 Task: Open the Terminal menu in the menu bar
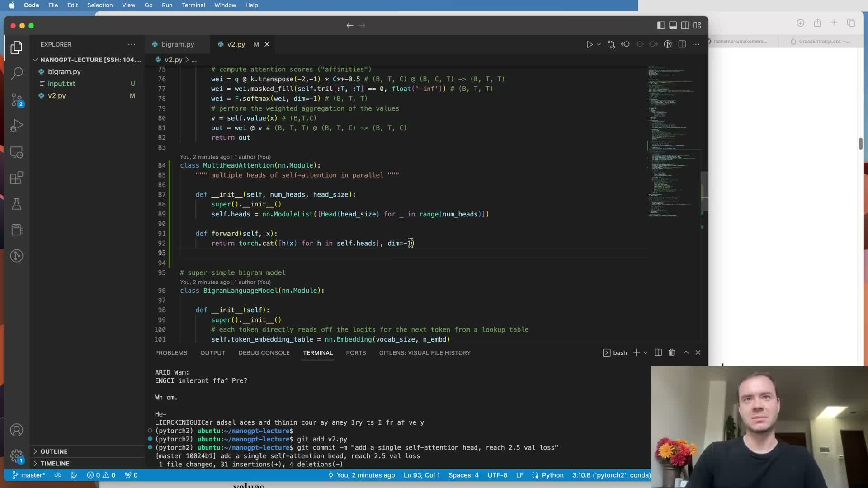pos(193,5)
